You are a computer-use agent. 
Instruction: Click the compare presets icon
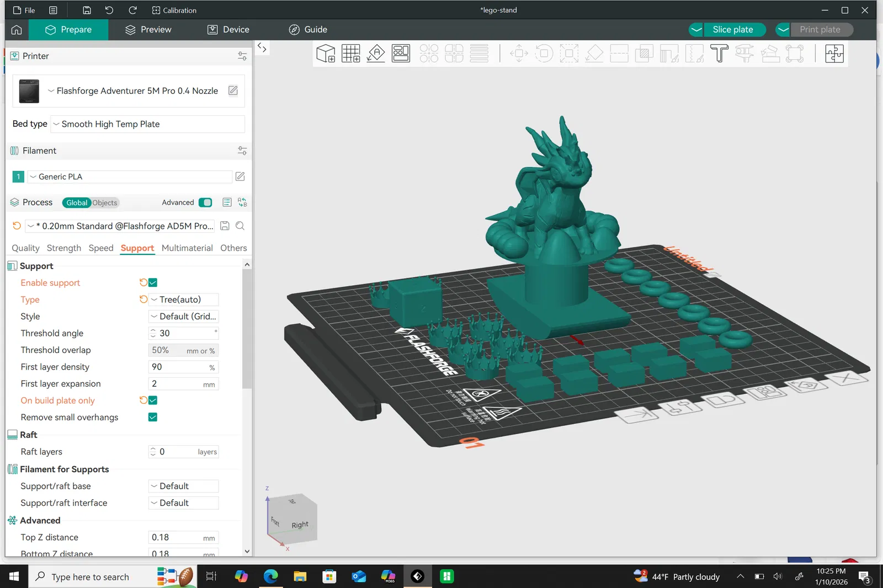242,202
